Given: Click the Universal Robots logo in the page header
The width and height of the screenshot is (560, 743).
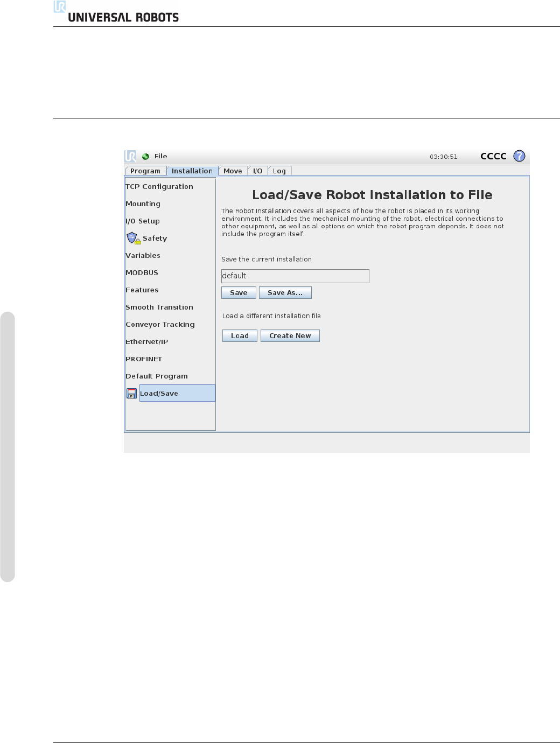Looking at the screenshot, I should [x=116, y=12].
